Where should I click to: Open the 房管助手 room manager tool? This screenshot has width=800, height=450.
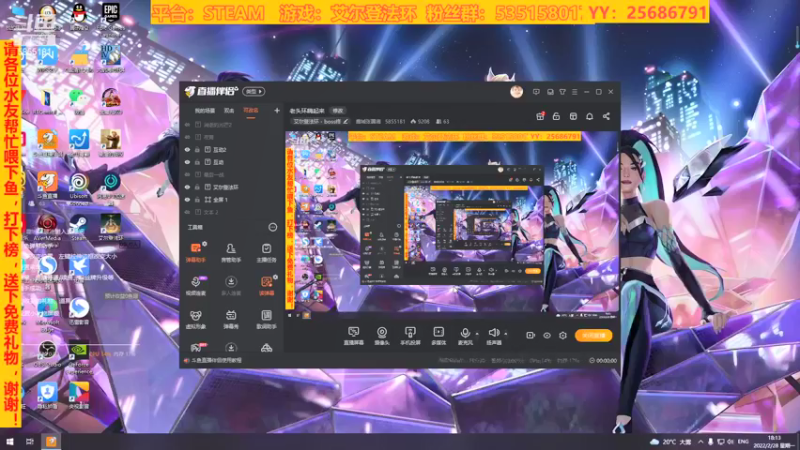pos(231,253)
